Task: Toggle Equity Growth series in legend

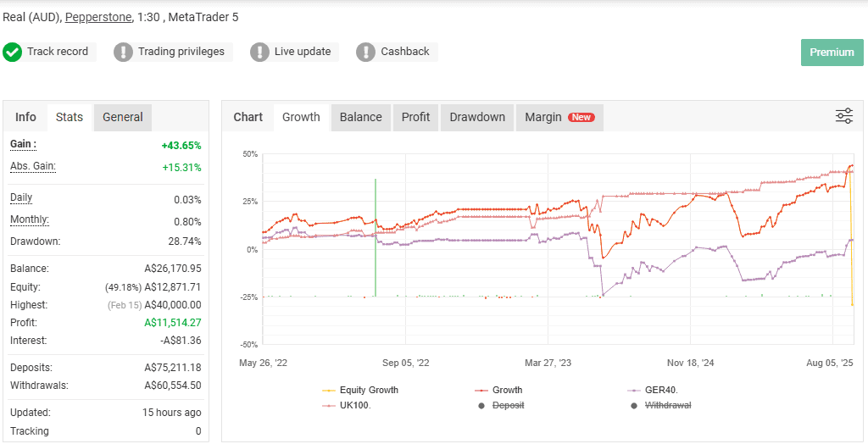Action: pyautogui.click(x=368, y=390)
